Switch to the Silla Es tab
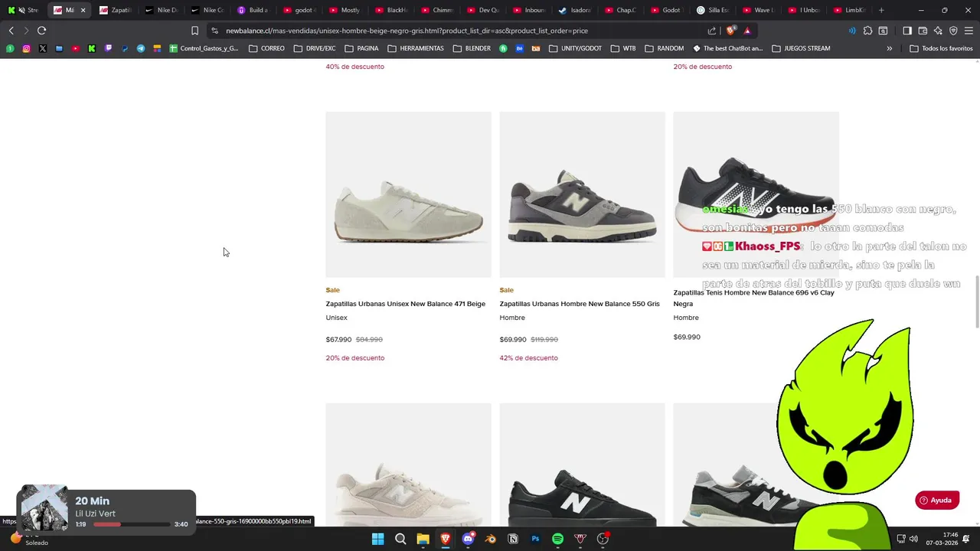Screen dimensions: 980x551 [712, 10]
